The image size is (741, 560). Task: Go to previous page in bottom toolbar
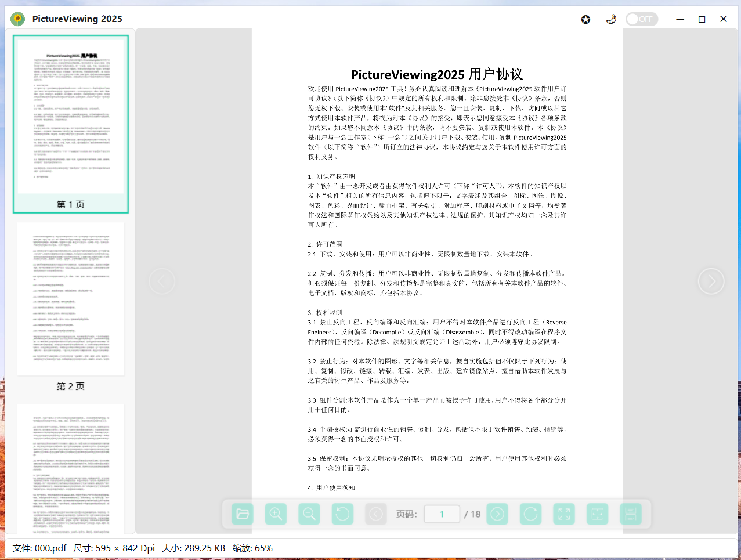tap(376, 514)
